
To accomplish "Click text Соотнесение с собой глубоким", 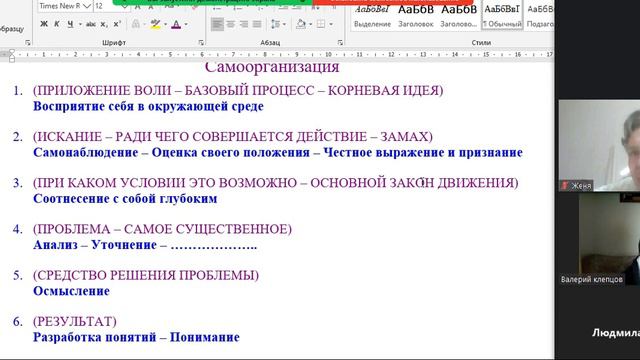I will pyautogui.click(x=125, y=198).
